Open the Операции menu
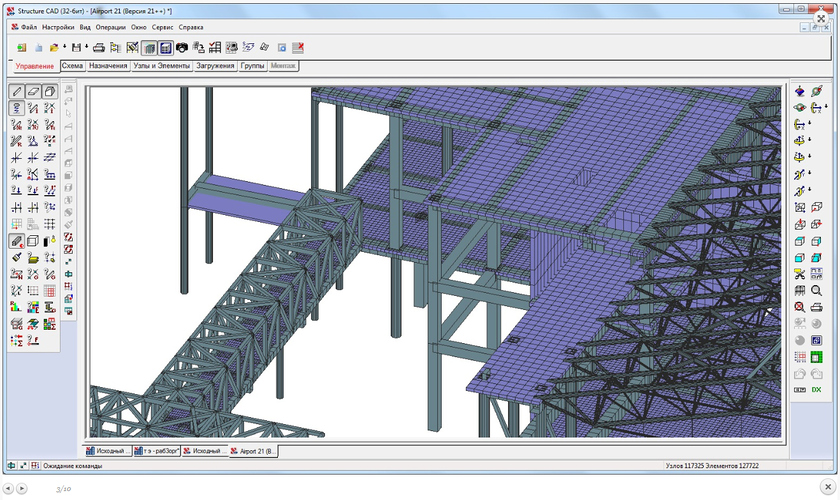Viewport: 840px width, 500px height. [x=110, y=27]
